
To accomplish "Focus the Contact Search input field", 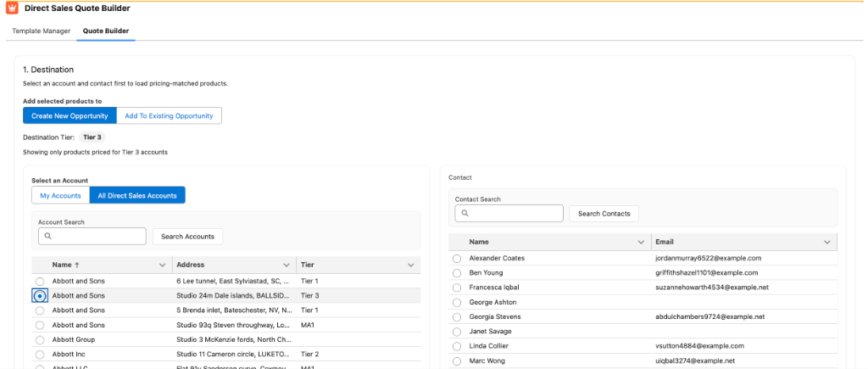I will point(509,213).
